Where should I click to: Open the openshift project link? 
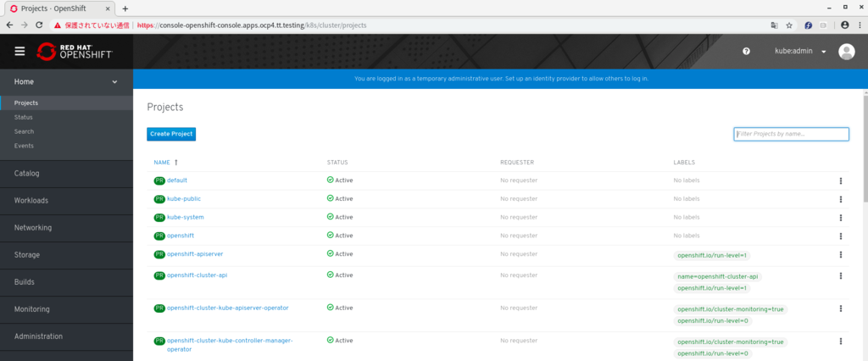[x=181, y=236]
